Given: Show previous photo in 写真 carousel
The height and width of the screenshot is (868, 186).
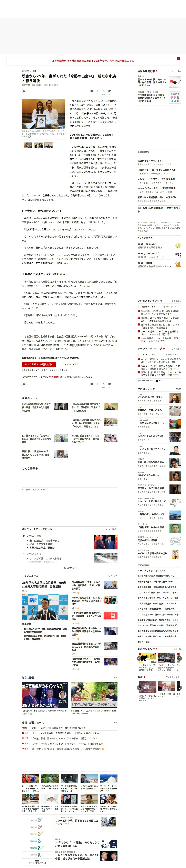Looking at the screenshot, I should tap(139, 688).
